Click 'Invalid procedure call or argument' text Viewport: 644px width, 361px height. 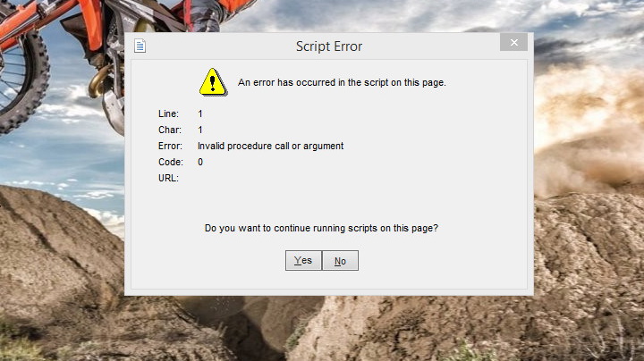(x=270, y=146)
